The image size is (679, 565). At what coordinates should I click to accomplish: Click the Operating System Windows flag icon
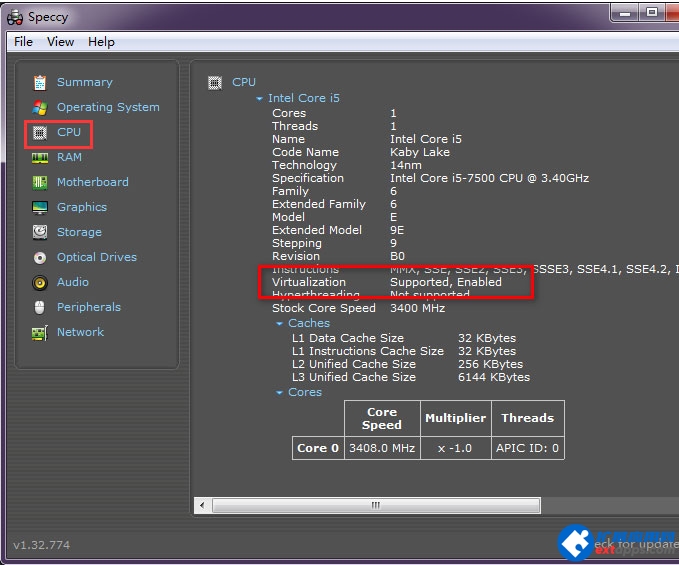point(40,107)
